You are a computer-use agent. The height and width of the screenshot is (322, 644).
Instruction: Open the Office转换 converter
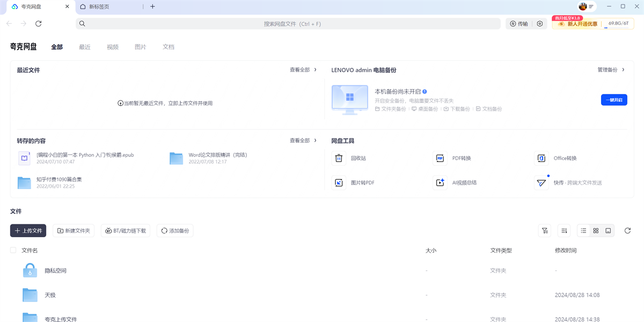[x=541, y=158]
